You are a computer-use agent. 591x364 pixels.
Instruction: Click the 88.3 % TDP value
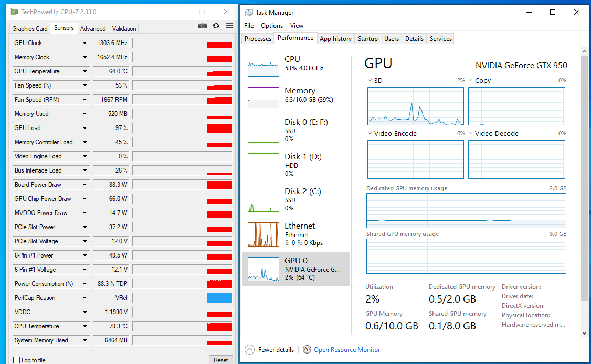(x=111, y=284)
